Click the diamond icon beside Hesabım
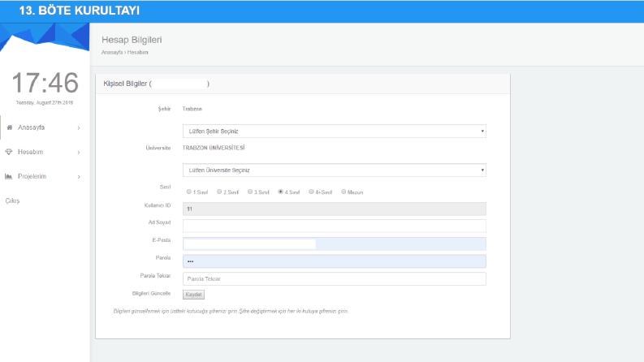This screenshot has width=644, height=362. (9, 152)
